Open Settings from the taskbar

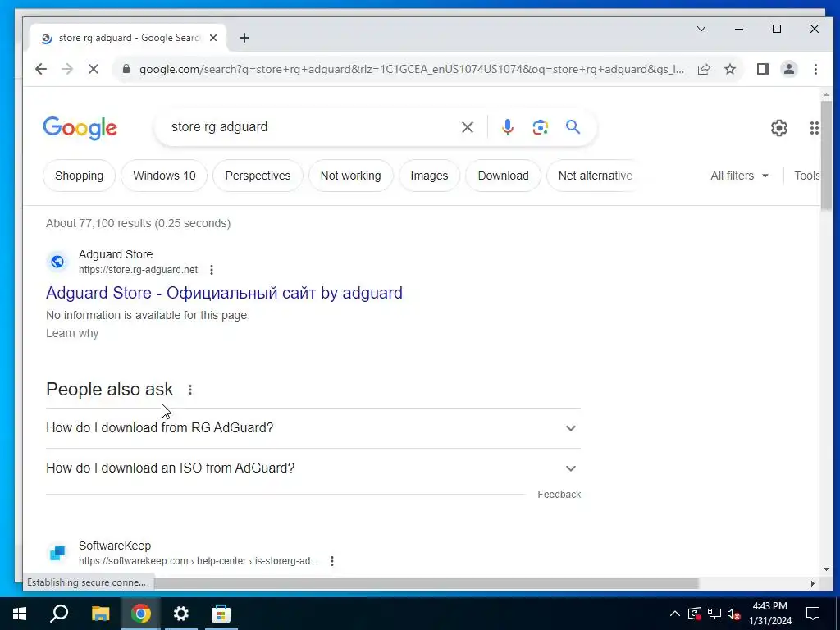pyautogui.click(x=181, y=614)
